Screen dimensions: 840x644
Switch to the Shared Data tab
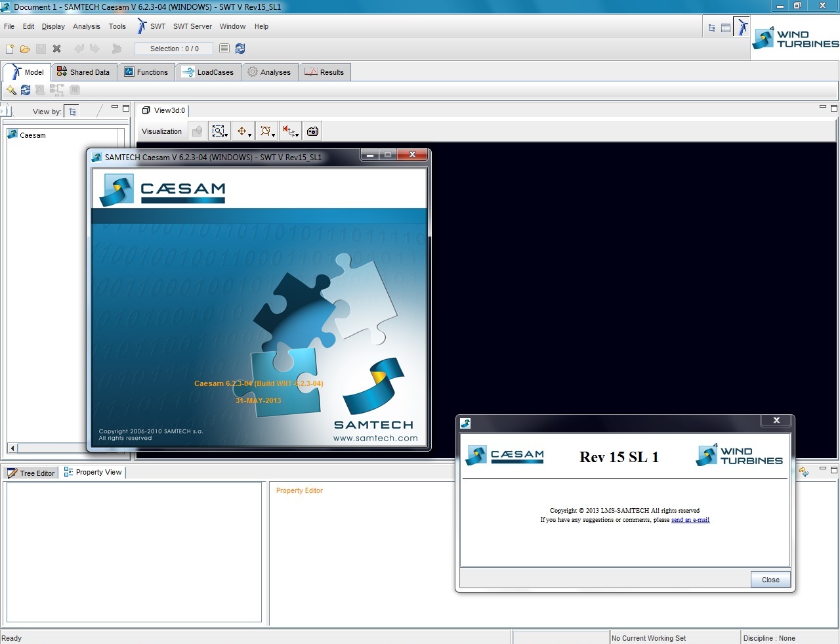[83, 72]
